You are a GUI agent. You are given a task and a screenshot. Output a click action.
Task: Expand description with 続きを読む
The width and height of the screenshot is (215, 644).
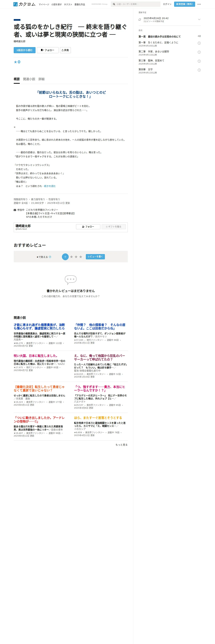pyautogui.click(x=50, y=186)
